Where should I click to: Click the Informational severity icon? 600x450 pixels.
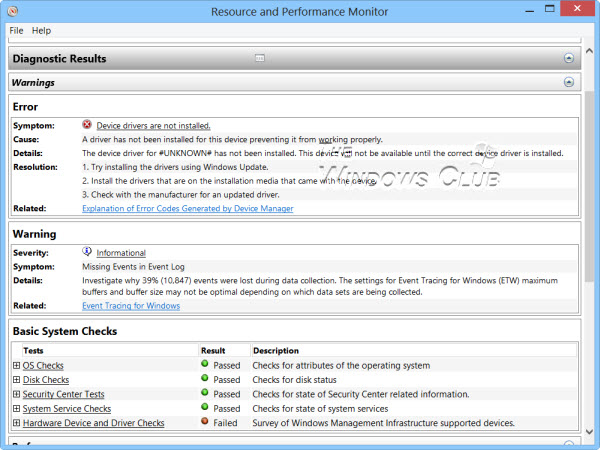coord(87,251)
